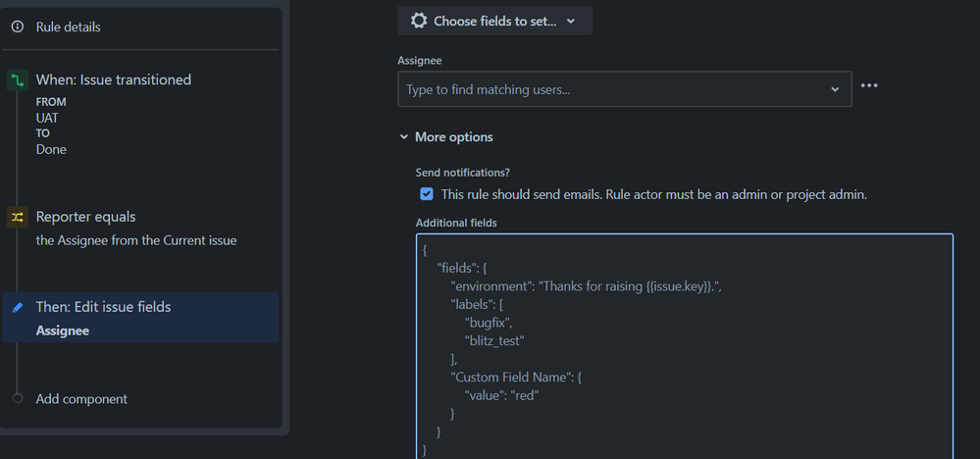
Task: Click the yellow Reporter equals condition icon
Action: [x=17, y=218]
